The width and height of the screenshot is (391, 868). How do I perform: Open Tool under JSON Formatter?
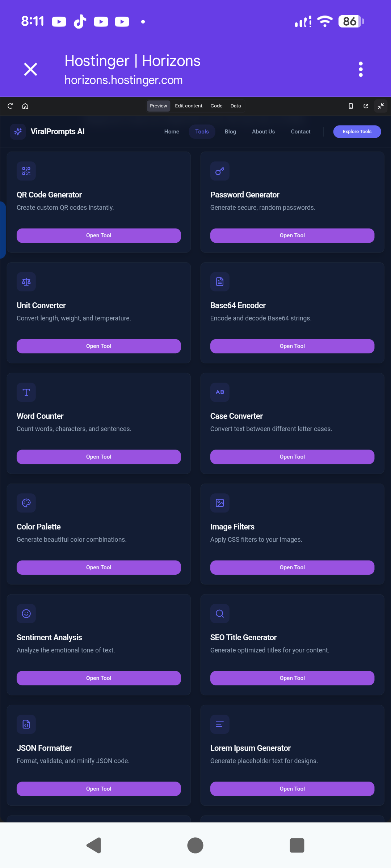(98, 789)
